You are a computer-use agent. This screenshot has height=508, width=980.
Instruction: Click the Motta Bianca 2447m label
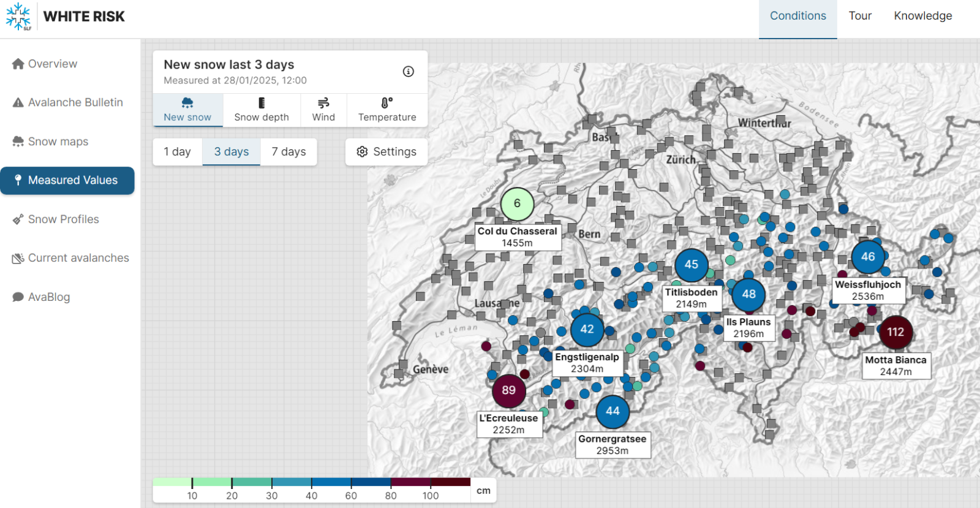tap(895, 366)
